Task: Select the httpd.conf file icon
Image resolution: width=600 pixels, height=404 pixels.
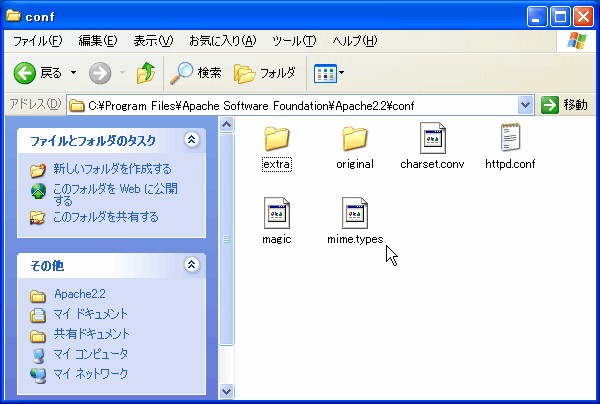Action: pyautogui.click(x=510, y=137)
